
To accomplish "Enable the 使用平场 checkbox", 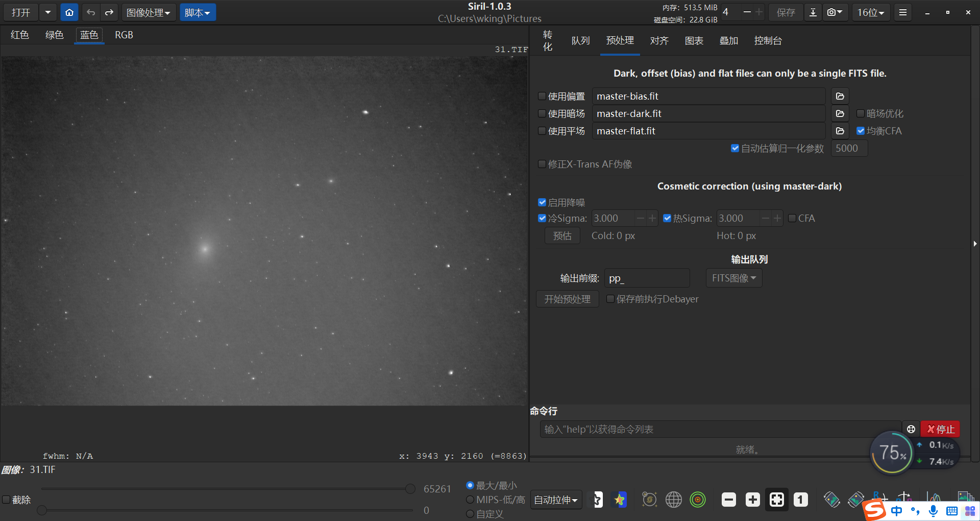I will coord(542,131).
